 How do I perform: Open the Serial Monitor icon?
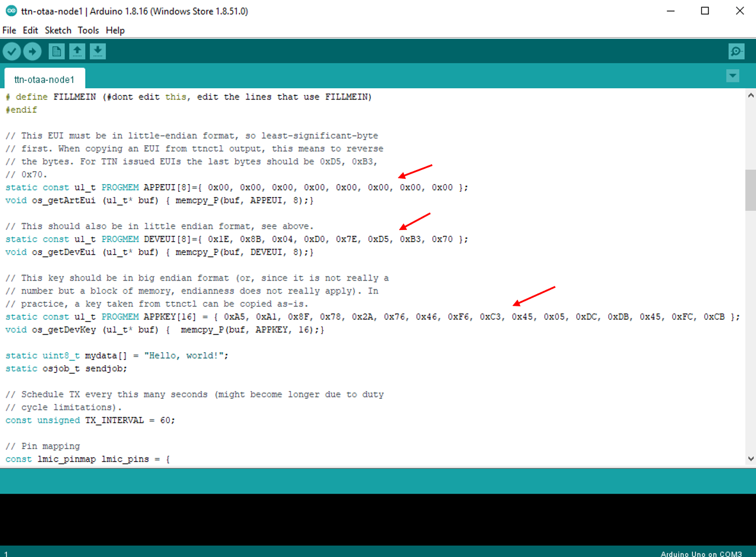736,51
